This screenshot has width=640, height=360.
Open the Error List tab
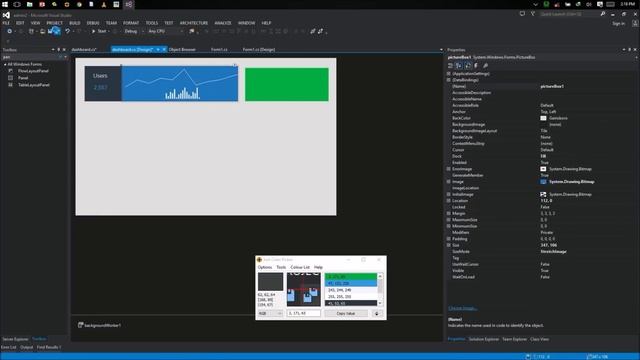pyautogui.click(x=9, y=347)
